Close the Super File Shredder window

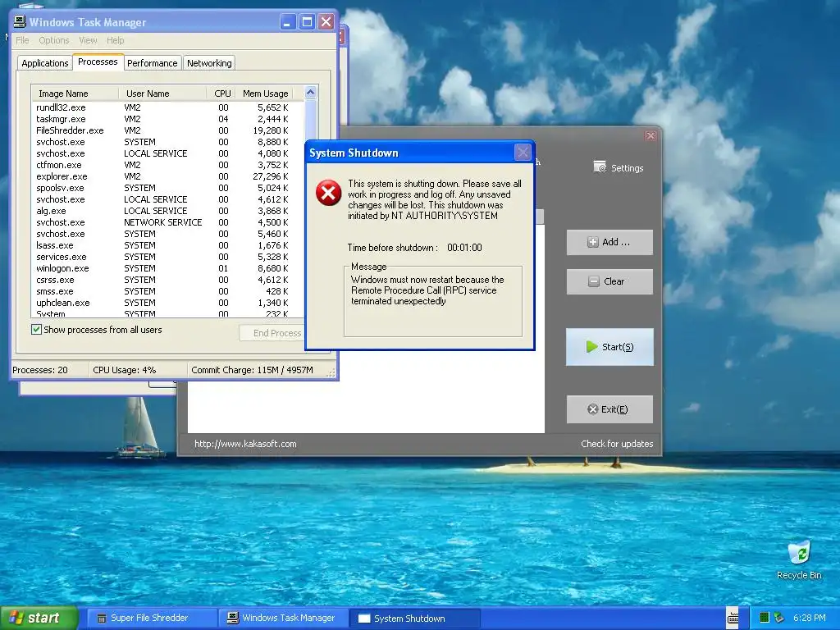[651, 135]
